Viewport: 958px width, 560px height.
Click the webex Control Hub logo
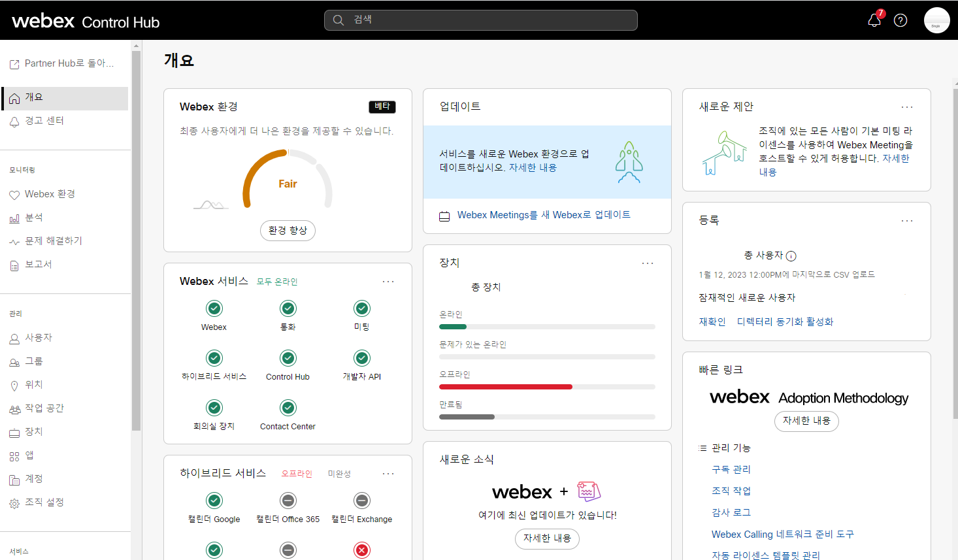click(86, 21)
